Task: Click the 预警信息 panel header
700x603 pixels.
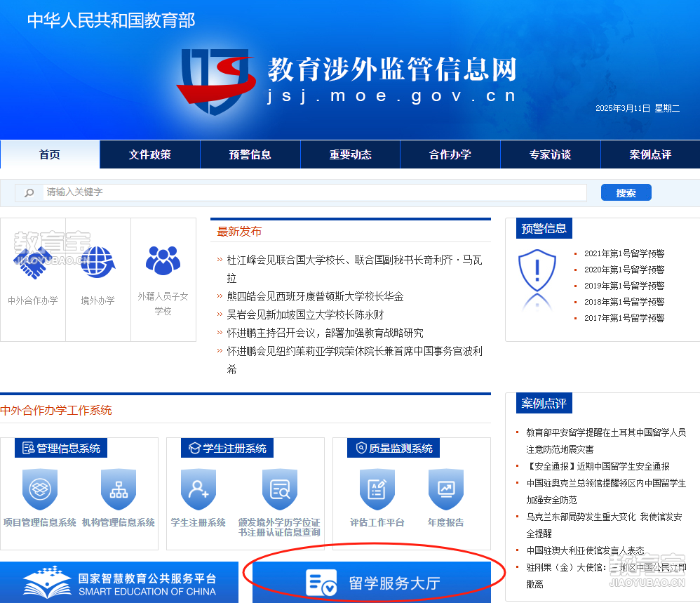Action: (544, 229)
